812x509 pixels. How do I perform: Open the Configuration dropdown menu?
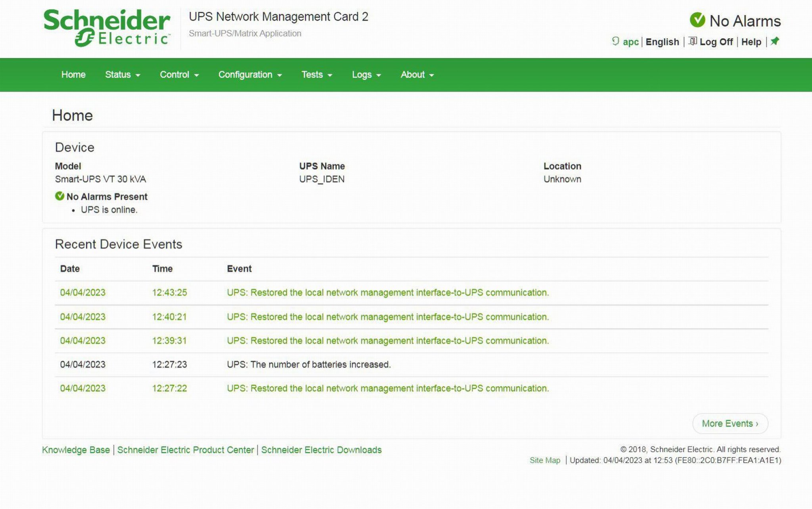pyautogui.click(x=250, y=75)
